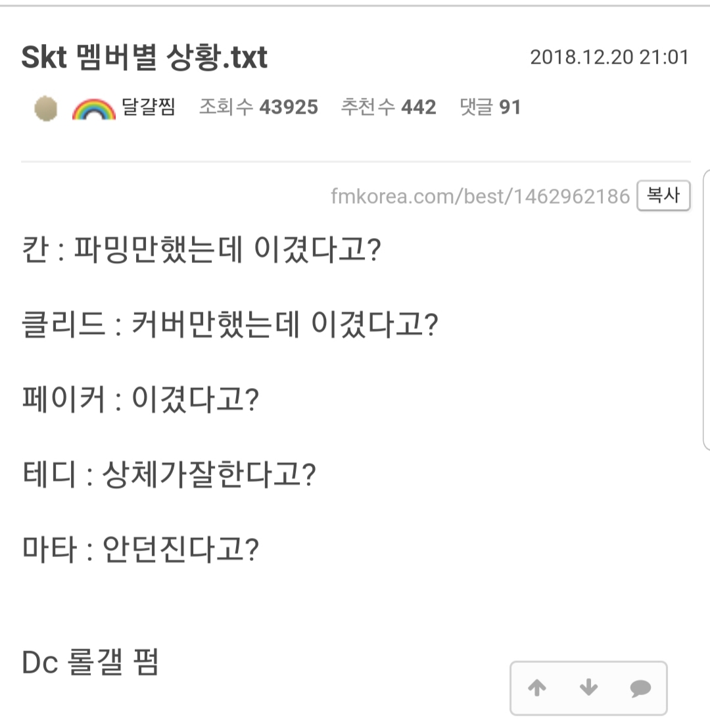This screenshot has height=728, width=710.
Task: Click the rainbow badge icon beside 달걀찜
Action: pyautogui.click(x=93, y=108)
